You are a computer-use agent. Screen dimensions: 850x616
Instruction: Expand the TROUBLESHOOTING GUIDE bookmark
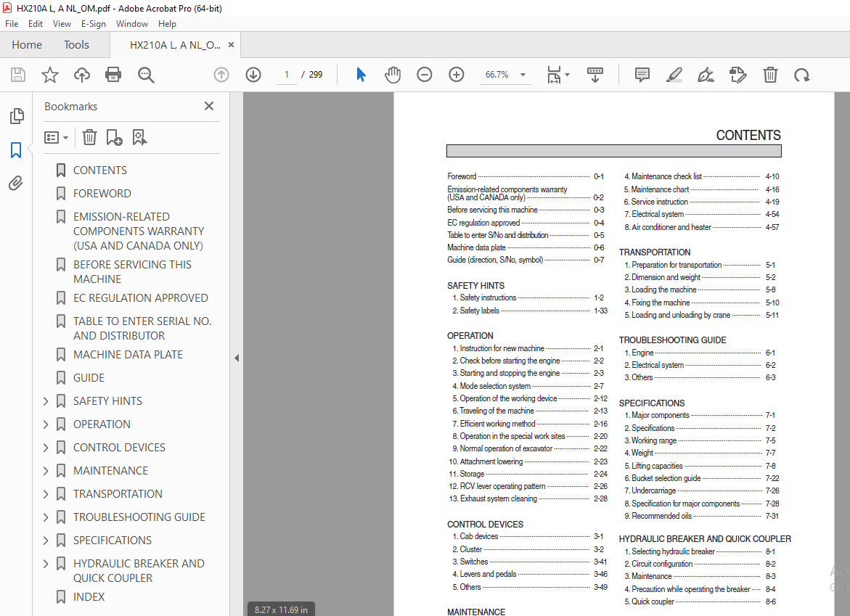(x=46, y=517)
